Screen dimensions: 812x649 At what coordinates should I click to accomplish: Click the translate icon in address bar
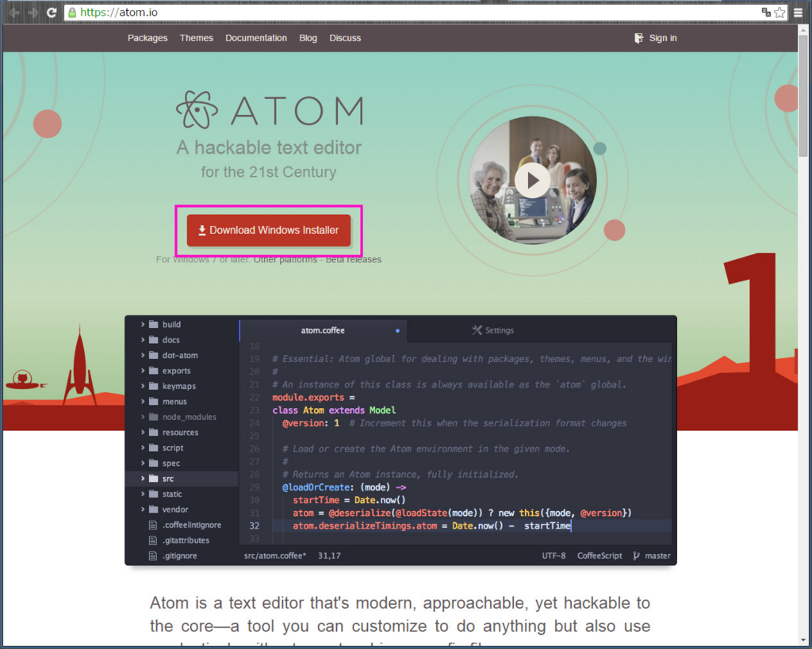coord(766,12)
